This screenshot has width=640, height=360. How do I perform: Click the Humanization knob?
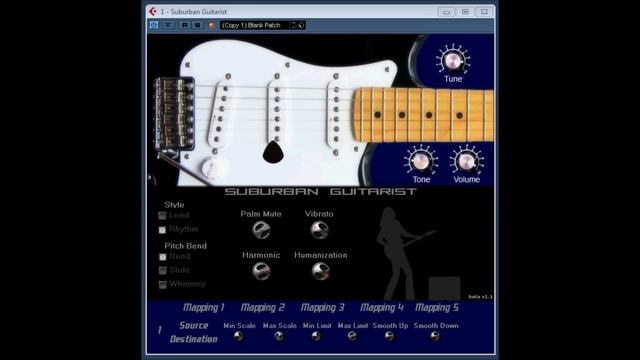tap(320, 271)
